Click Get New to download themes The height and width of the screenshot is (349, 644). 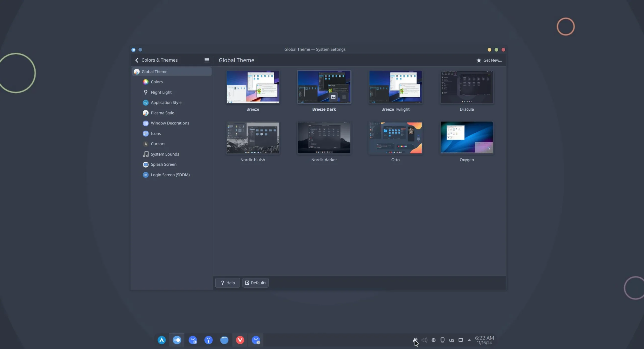point(489,60)
